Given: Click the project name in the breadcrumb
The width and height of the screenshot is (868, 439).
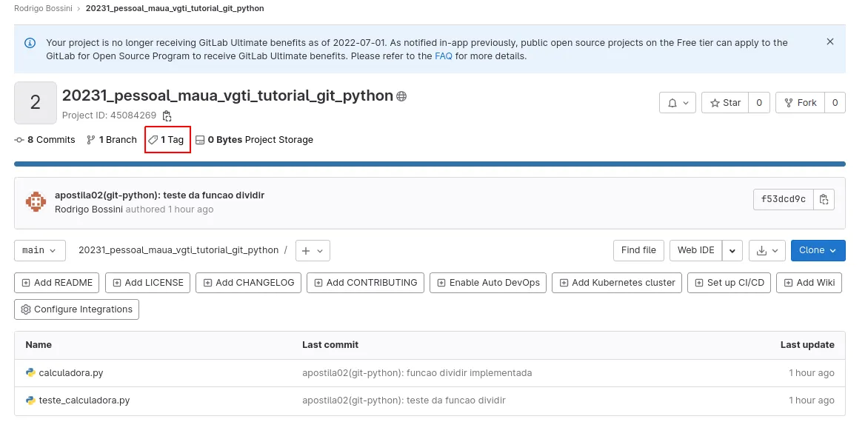Looking at the screenshot, I should 175,8.
